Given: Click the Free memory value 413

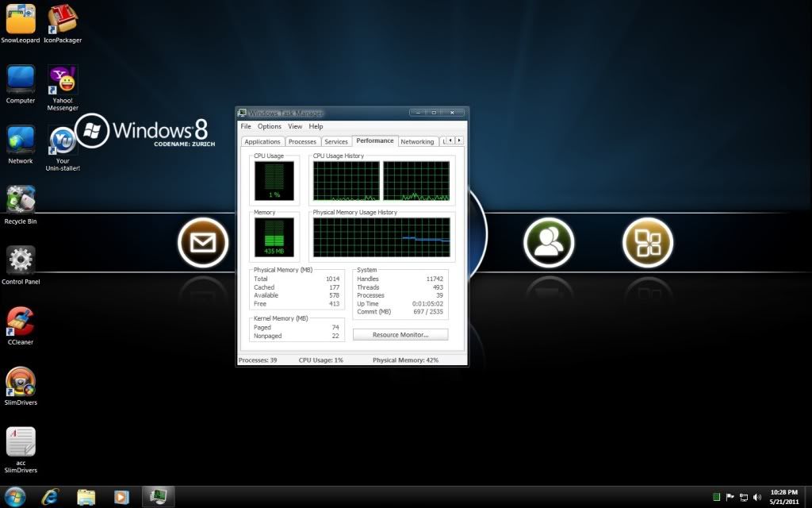Looking at the screenshot, I should click(335, 304).
